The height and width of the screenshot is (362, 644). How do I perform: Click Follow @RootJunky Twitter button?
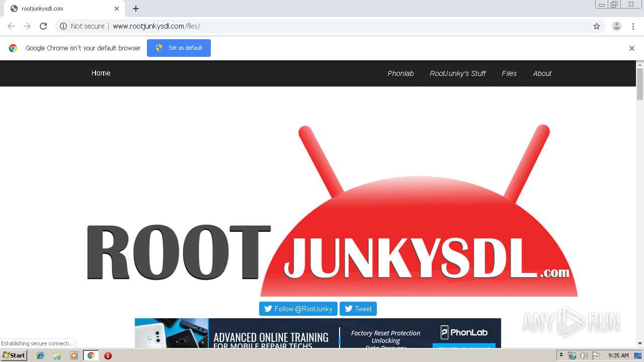tap(298, 309)
